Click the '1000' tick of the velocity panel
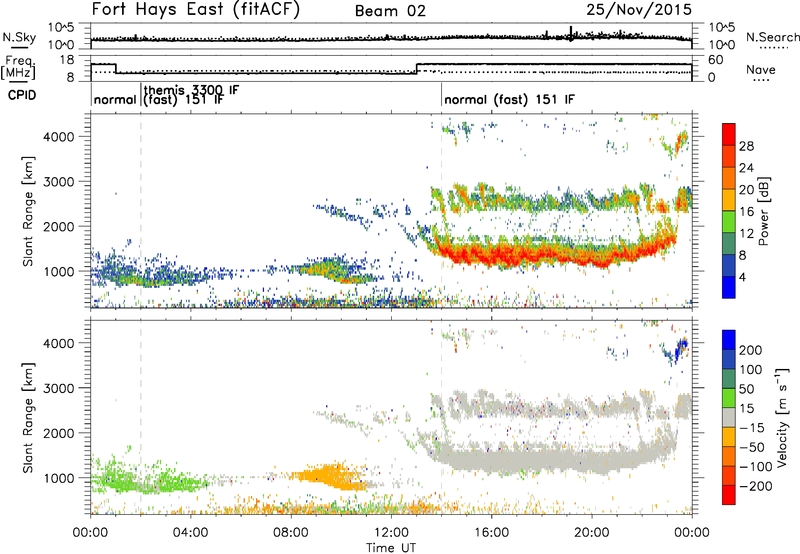This screenshot has width=800, height=554. pos(58,478)
